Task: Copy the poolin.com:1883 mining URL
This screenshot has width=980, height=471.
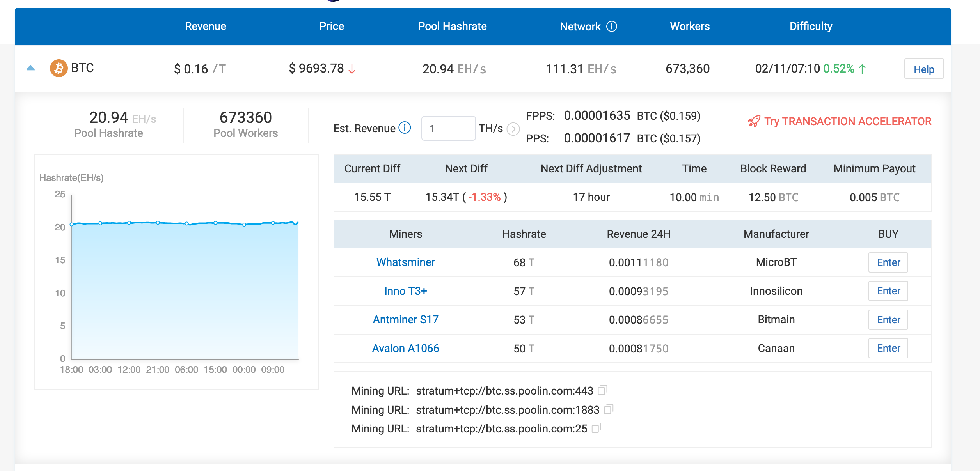Action: click(x=609, y=409)
